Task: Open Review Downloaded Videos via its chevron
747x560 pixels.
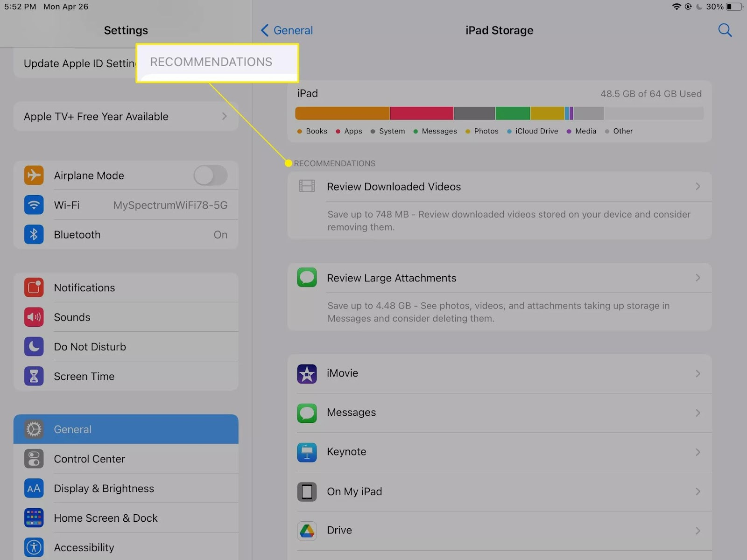Action: (x=698, y=187)
